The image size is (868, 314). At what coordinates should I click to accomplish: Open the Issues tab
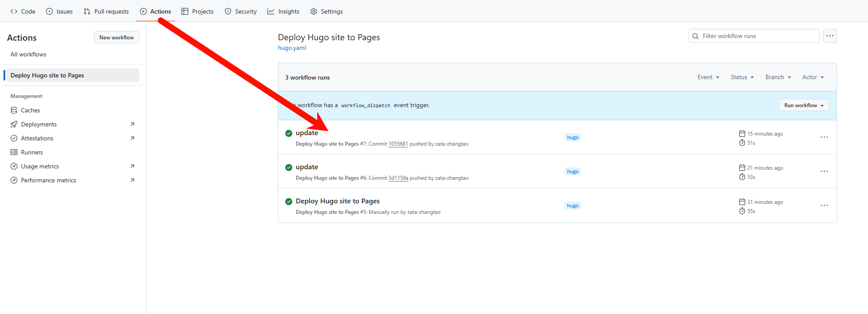point(59,11)
